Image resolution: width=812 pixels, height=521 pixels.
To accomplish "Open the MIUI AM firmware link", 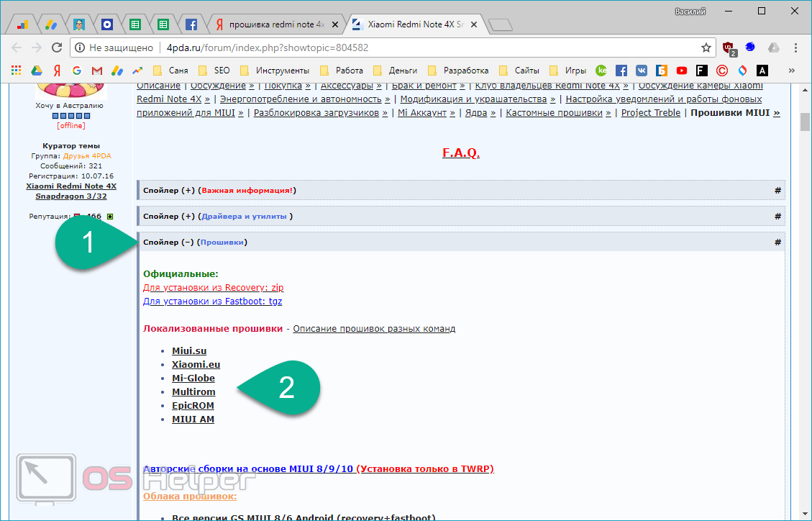I will pyautogui.click(x=193, y=420).
